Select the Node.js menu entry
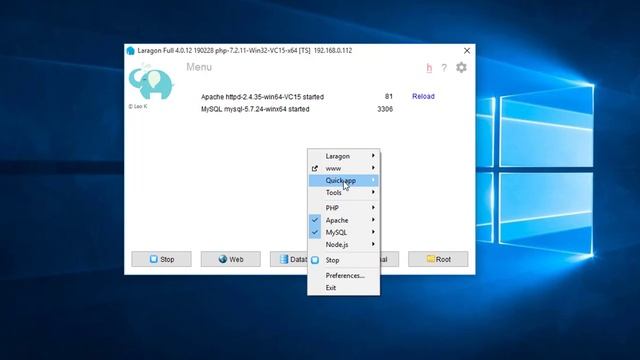The width and height of the screenshot is (640, 360). tap(344, 244)
